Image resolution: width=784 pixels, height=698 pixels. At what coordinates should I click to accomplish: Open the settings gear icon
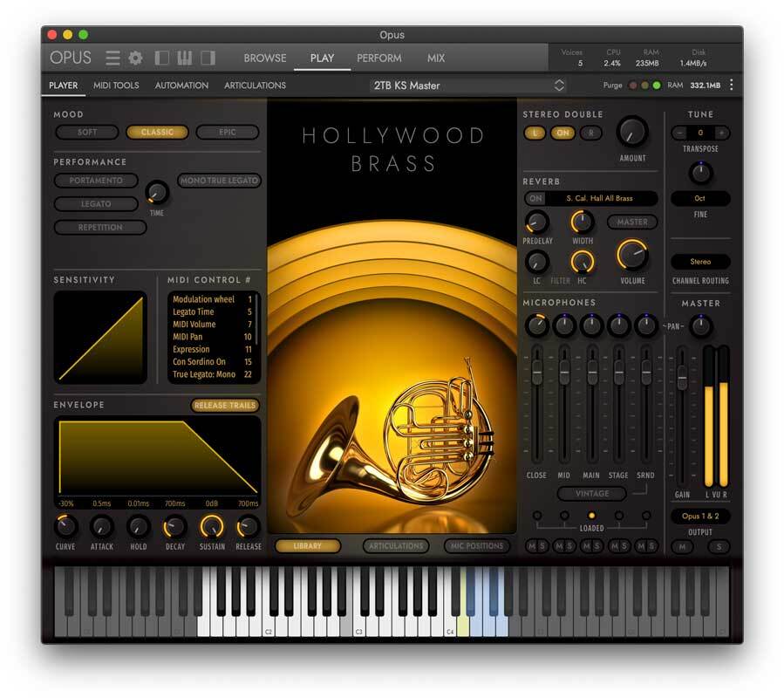135,58
